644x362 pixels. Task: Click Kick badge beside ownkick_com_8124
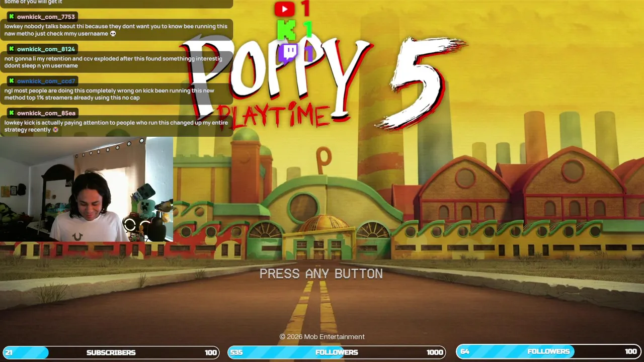11,49
